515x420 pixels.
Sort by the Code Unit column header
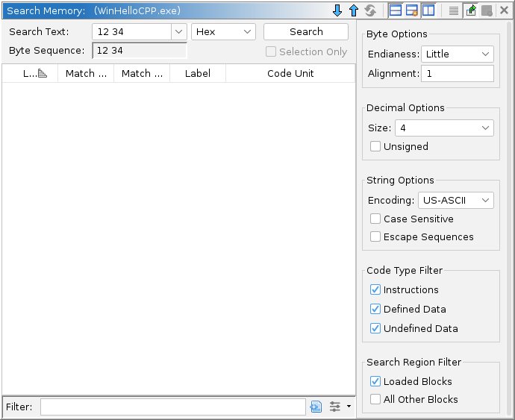point(290,73)
